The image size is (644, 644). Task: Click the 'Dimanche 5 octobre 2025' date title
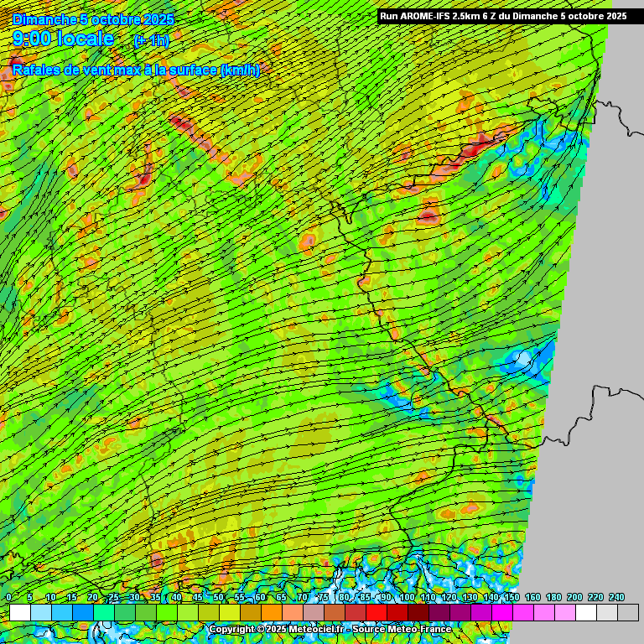93,18
